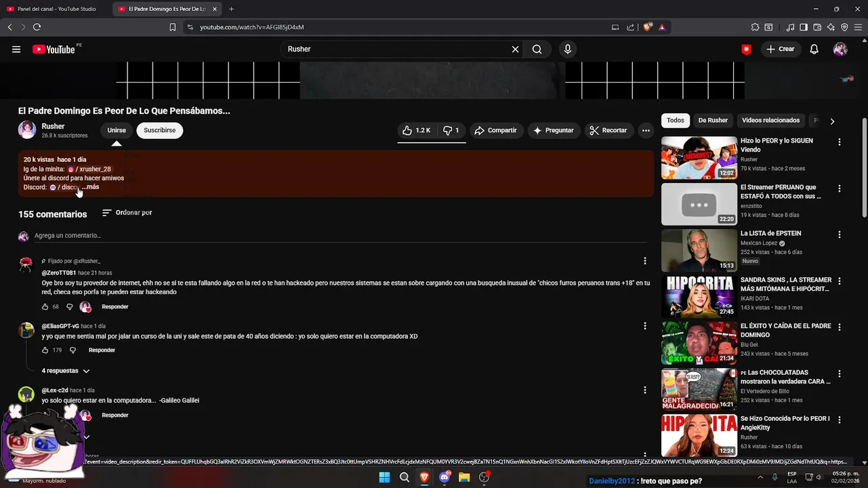The image size is (868, 488).
Task: Click the Compartir button
Action: 497,130
